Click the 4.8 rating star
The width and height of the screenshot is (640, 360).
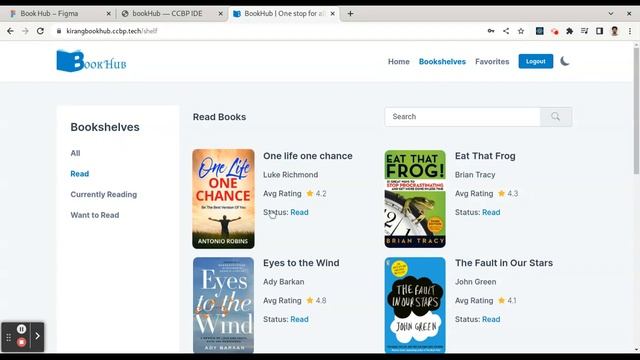point(310,300)
